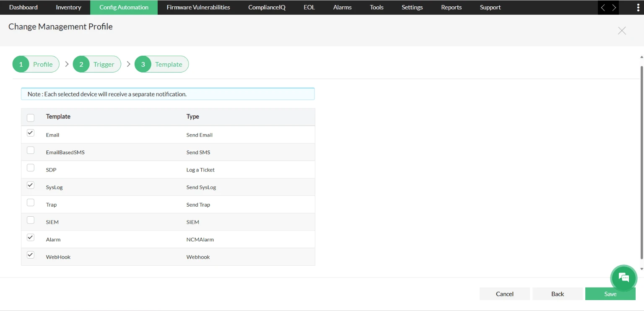Click the Back button
This screenshot has height=311, width=644.
[x=558, y=294]
